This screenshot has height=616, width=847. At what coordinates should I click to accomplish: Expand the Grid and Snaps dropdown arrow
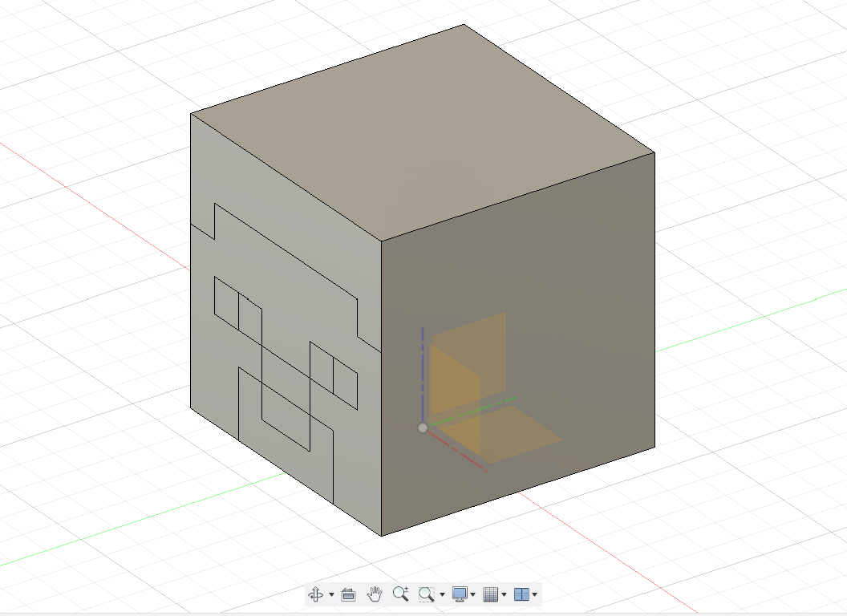[504, 595]
